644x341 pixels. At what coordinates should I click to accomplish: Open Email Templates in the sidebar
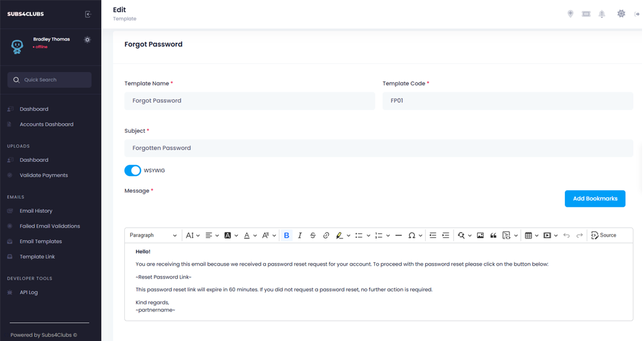[41, 242]
